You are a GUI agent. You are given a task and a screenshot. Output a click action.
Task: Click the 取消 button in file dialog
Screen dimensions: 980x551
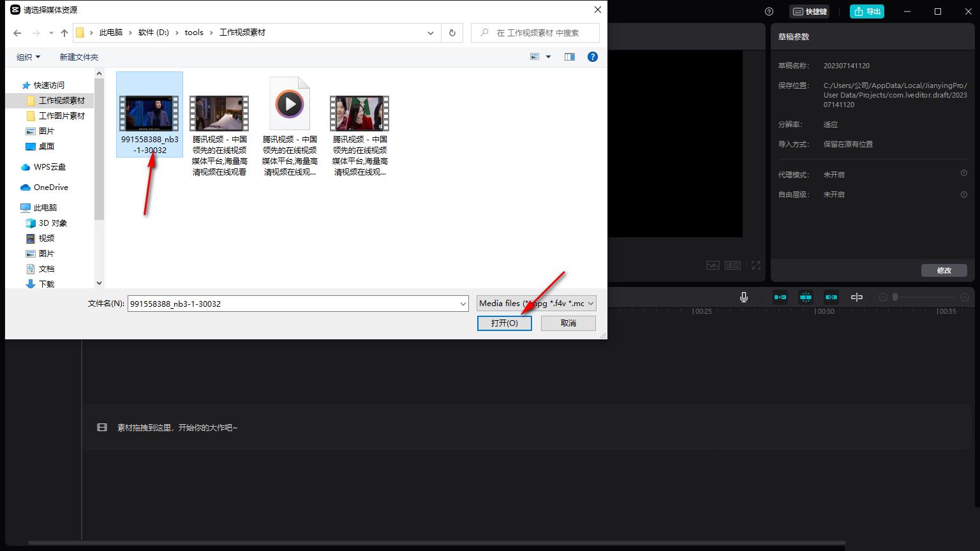(568, 323)
